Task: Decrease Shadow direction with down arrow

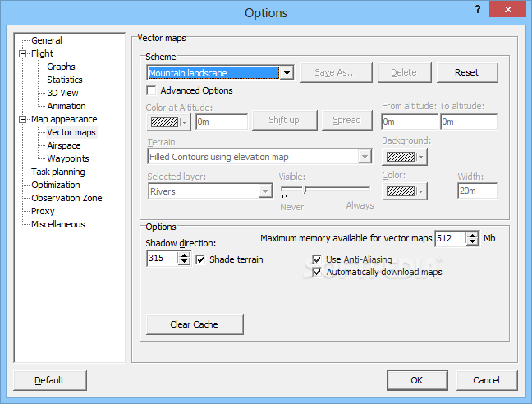Action: pos(184,261)
